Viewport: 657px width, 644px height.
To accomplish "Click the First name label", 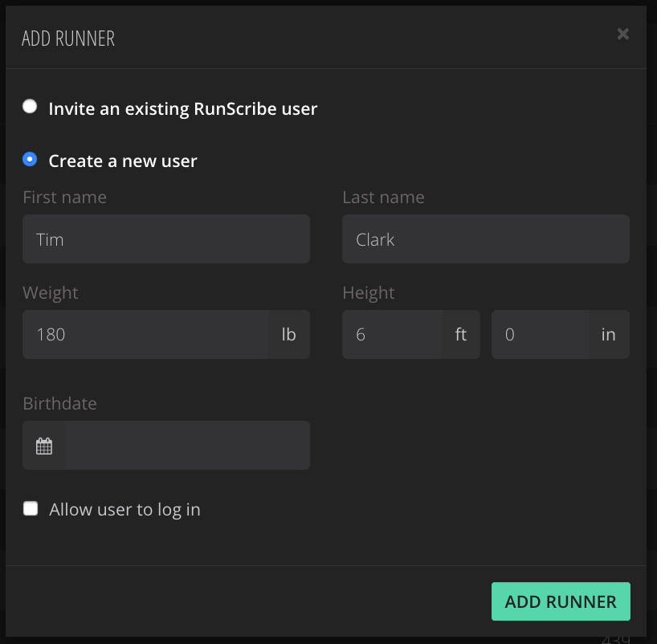I will pos(64,198).
